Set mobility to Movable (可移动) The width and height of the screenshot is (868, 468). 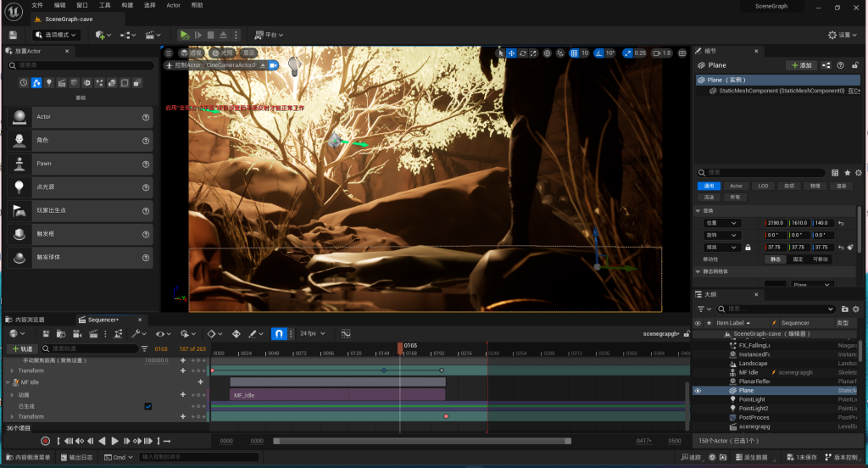pos(821,259)
